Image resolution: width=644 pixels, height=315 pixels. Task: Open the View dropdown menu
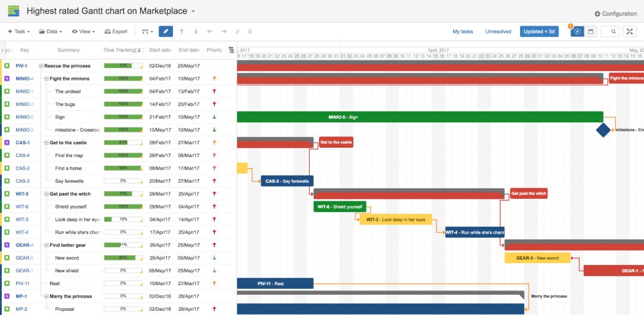(83, 32)
